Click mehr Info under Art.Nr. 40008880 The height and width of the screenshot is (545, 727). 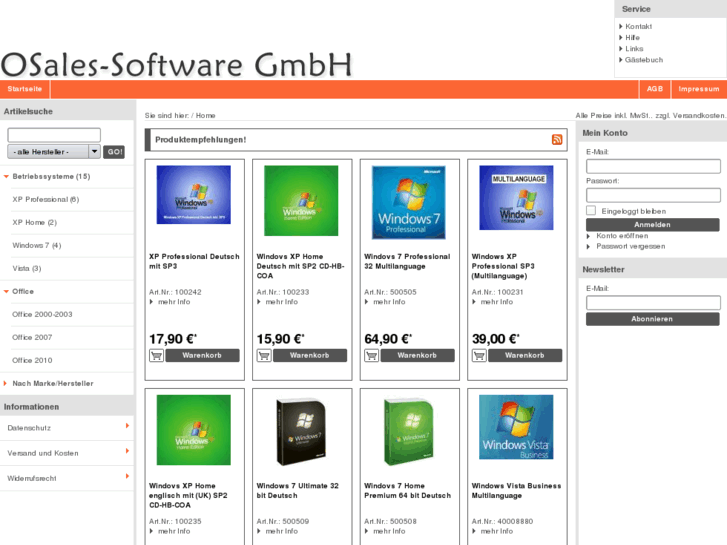coord(497,531)
